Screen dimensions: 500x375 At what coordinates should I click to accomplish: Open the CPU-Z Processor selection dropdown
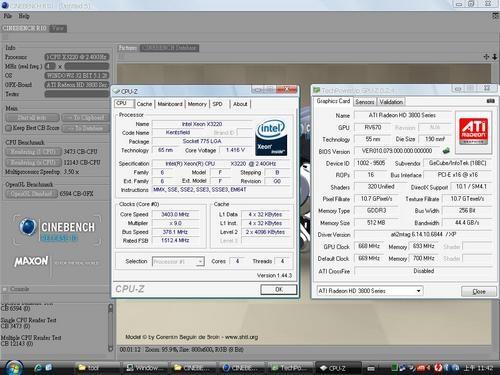(x=200, y=261)
